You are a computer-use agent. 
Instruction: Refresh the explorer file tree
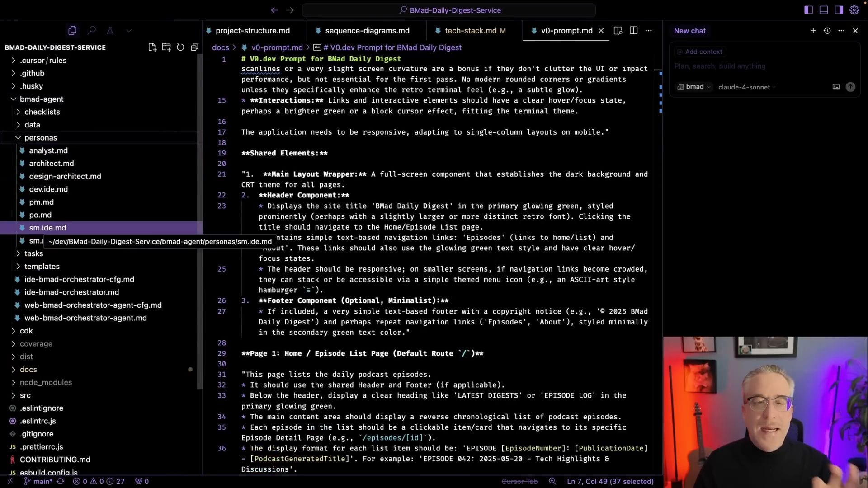pos(180,47)
